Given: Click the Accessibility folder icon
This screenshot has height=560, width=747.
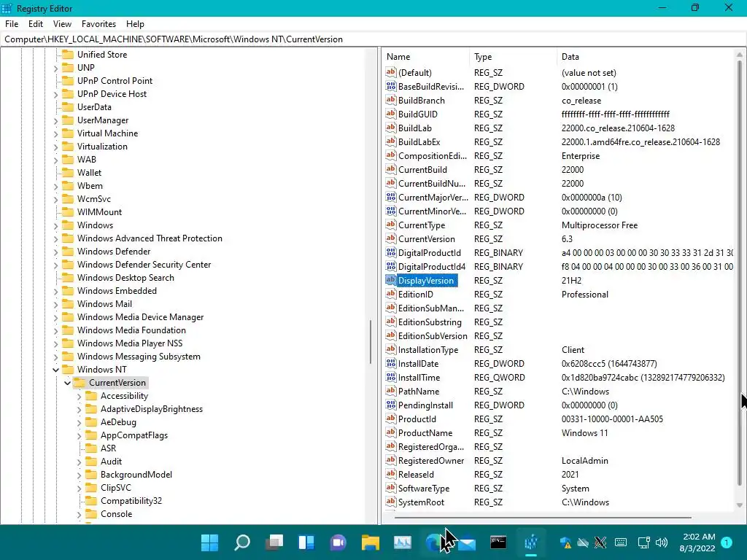Looking at the screenshot, I should pos(91,396).
